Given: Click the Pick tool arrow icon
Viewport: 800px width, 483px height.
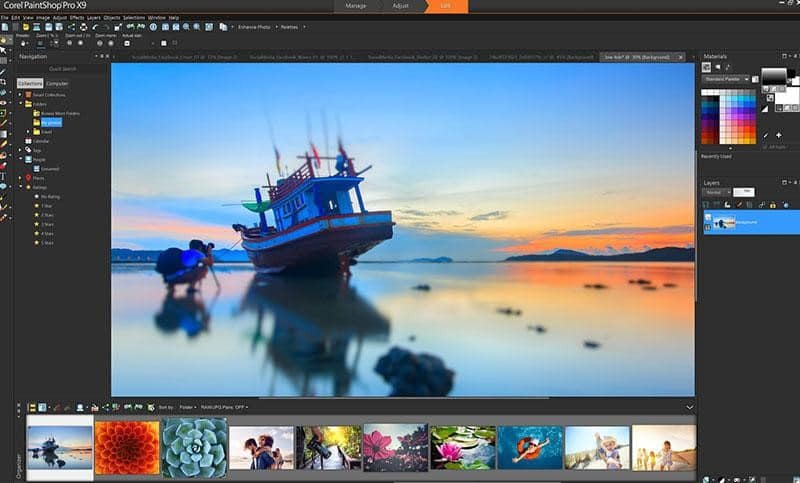Looking at the screenshot, I should (x=4, y=49).
